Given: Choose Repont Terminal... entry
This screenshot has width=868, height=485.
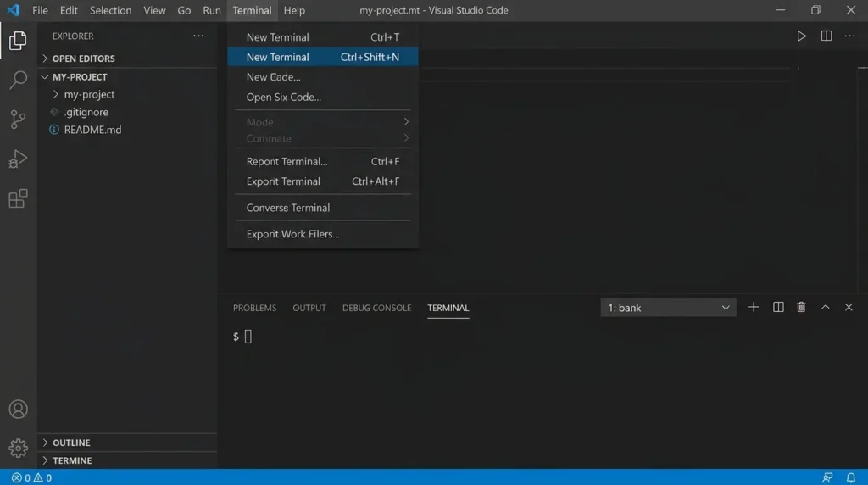Looking at the screenshot, I should tap(323, 161).
